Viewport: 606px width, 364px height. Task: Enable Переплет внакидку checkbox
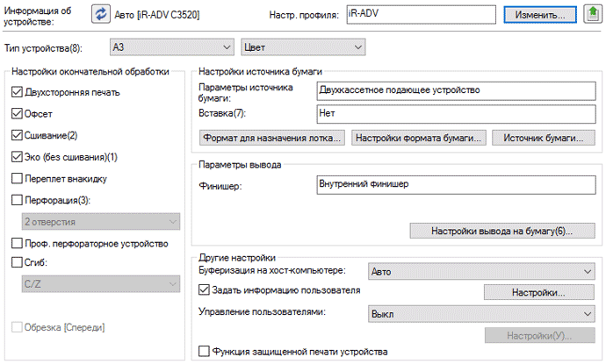coord(18,178)
